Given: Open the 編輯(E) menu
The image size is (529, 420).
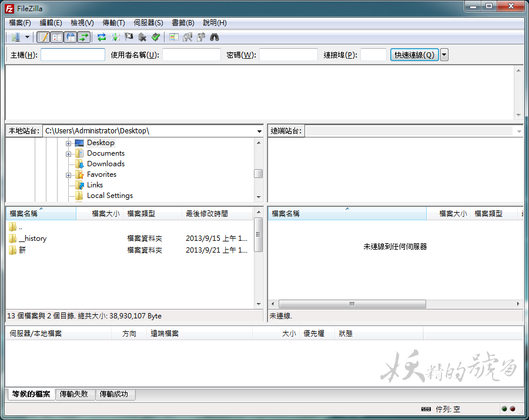Looking at the screenshot, I should (51, 23).
